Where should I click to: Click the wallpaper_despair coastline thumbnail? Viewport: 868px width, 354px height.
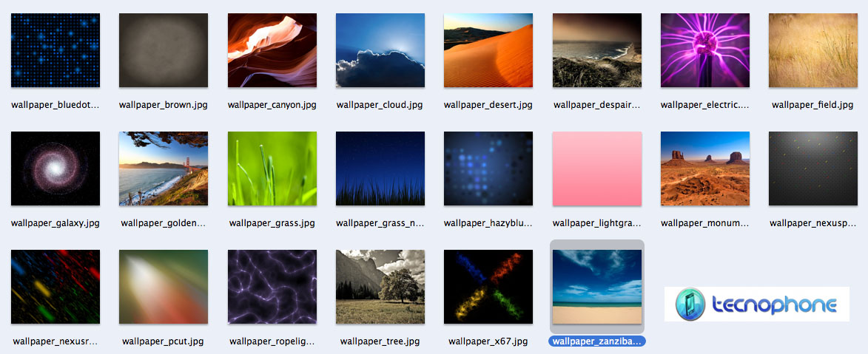597,50
